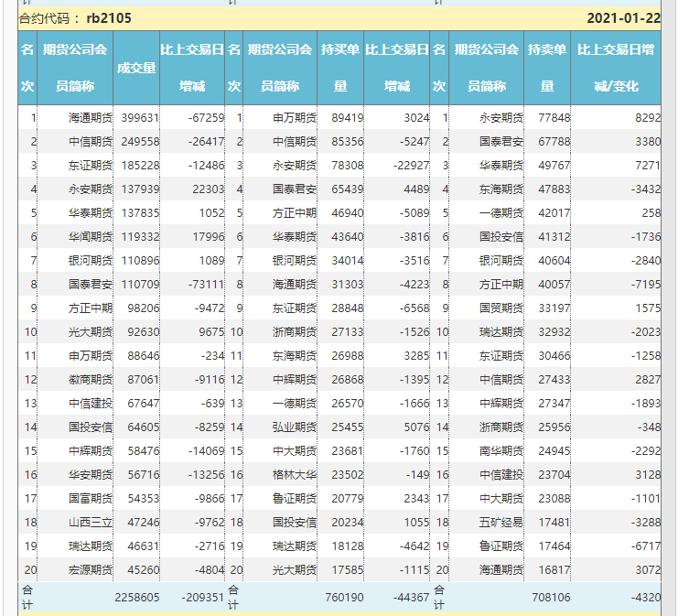Click 宏源期货 row name
The image size is (689, 616).
click(91, 569)
